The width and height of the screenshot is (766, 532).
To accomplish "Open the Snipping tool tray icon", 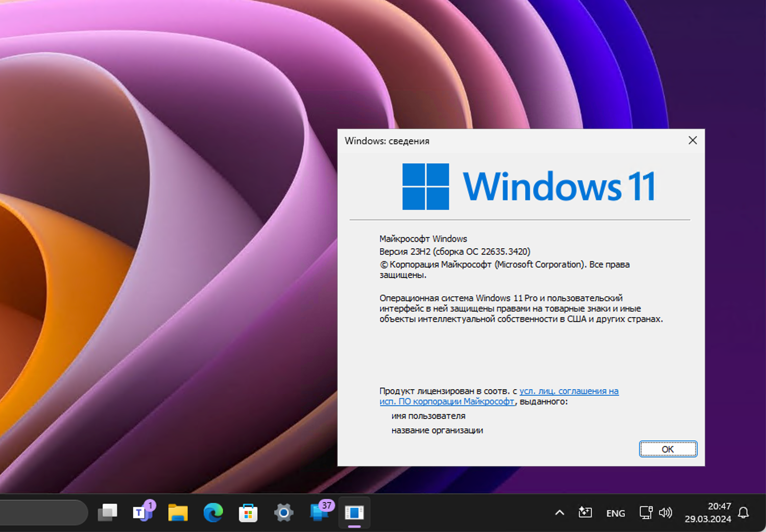I will point(585,513).
